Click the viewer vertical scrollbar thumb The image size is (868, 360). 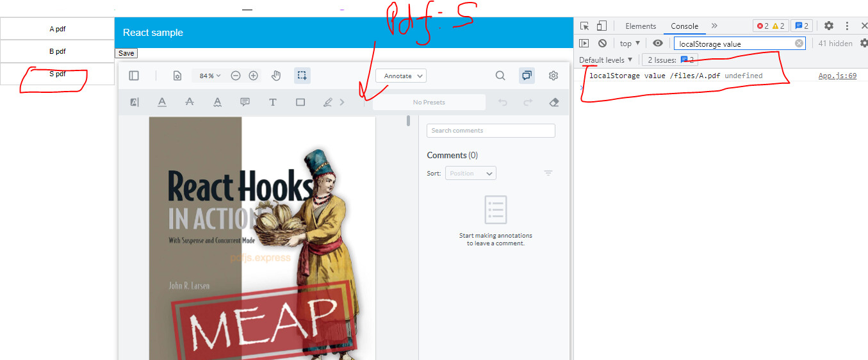(408, 120)
